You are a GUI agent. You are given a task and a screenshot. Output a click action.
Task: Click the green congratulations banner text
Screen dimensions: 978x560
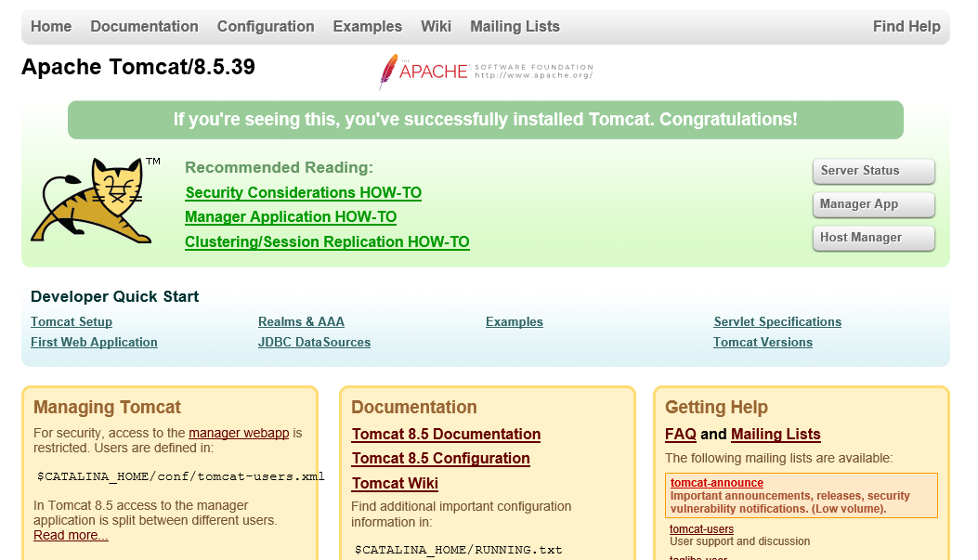coord(485,119)
